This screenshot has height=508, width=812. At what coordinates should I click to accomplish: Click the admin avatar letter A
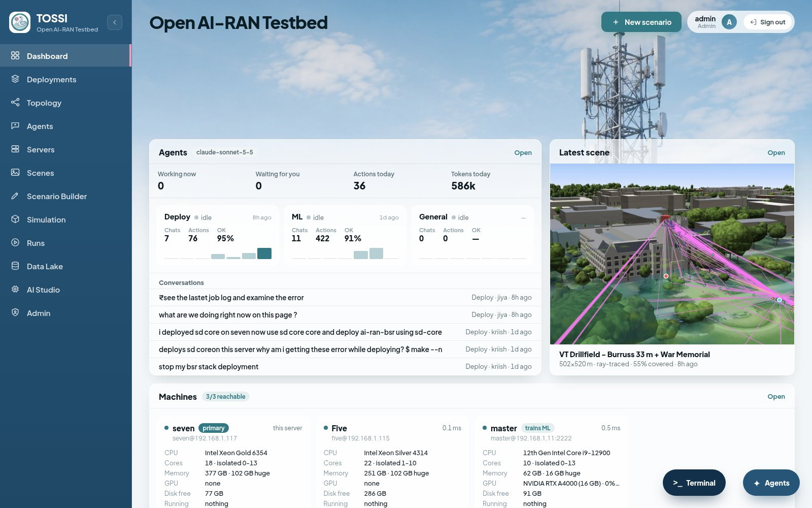(x=729, y=22)
